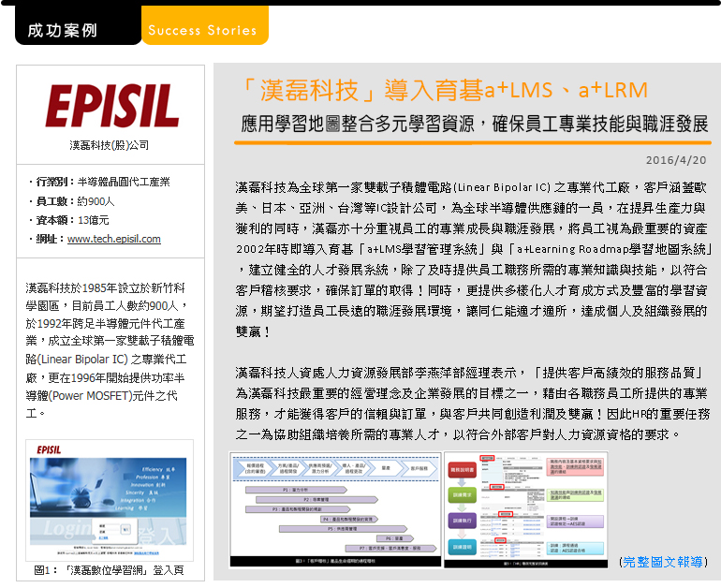Click the 行業別 半導體晶圓代工產業 line
Viewport: 721px width, 588px height.
[x=99, y=182]
